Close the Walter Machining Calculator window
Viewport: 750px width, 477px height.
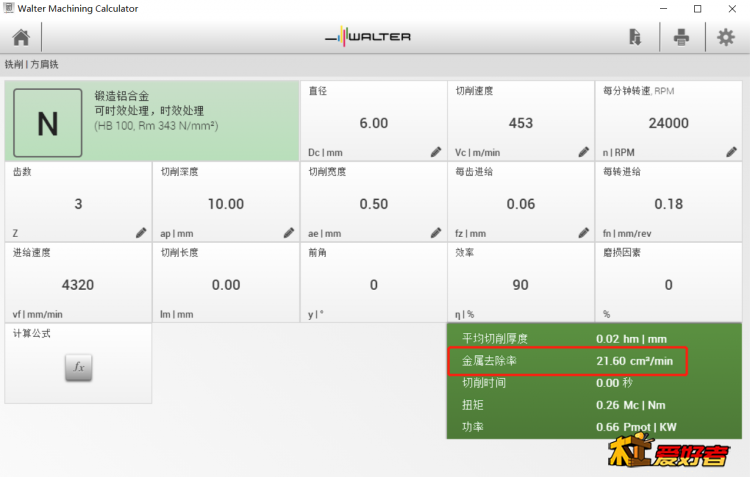[x=732, y=9]
